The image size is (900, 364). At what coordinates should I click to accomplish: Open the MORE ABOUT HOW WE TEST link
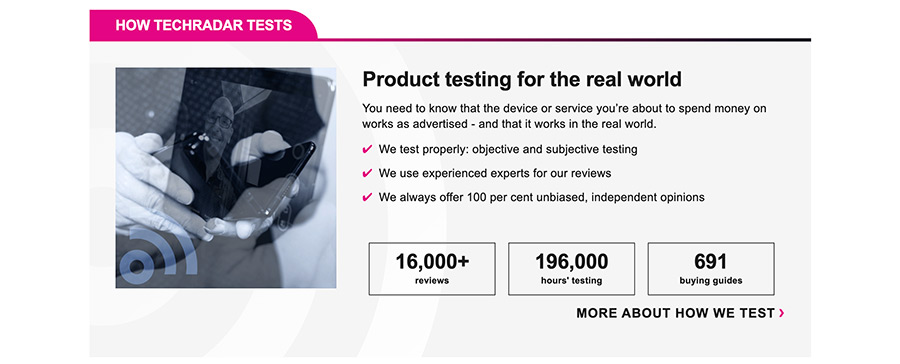coord(680,313)
